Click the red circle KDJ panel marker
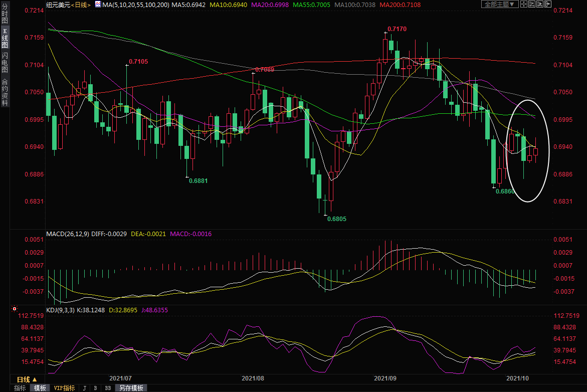 (14, 309)
